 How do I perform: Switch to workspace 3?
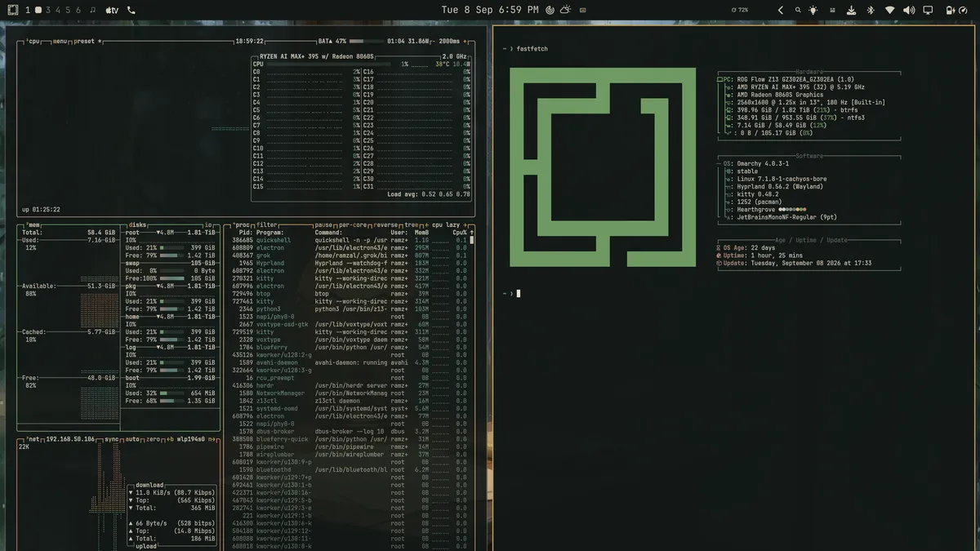(48, 10)
